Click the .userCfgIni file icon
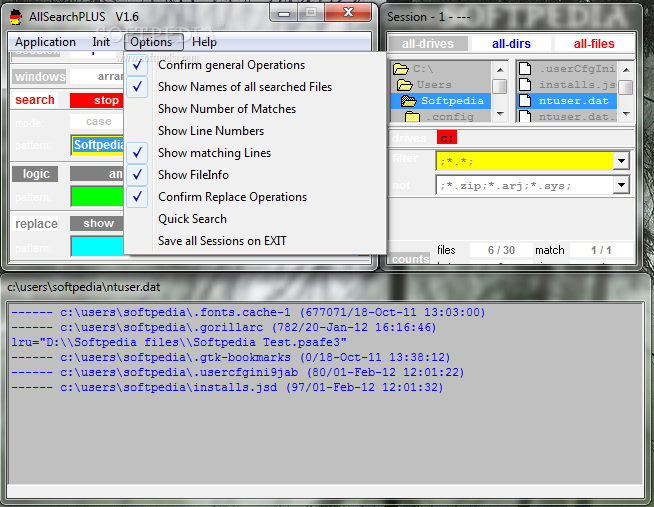 pos(525,69)
